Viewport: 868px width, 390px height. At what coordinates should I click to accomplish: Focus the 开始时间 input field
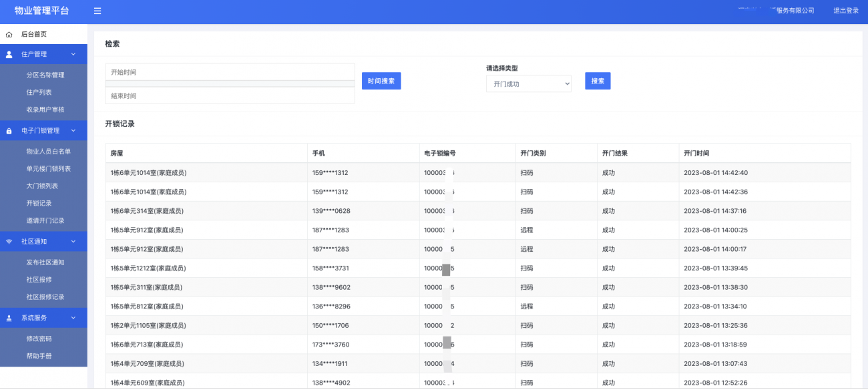(230, 72)
